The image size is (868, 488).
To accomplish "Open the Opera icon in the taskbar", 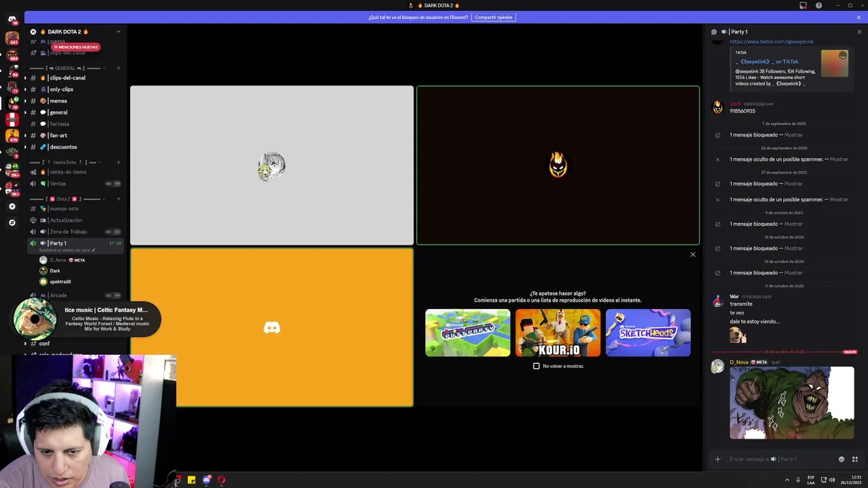I will coord(221,480).
